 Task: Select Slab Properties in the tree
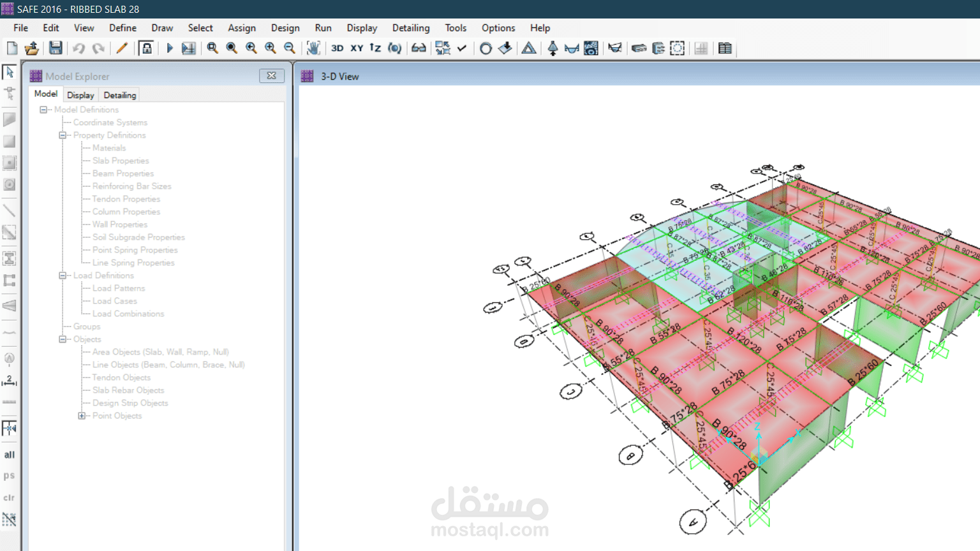tap(121, 161)
